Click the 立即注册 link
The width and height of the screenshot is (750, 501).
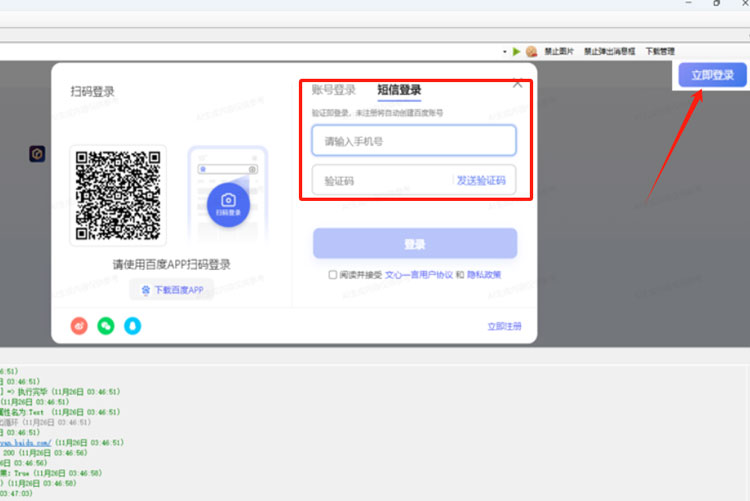(x=504, y=326)
